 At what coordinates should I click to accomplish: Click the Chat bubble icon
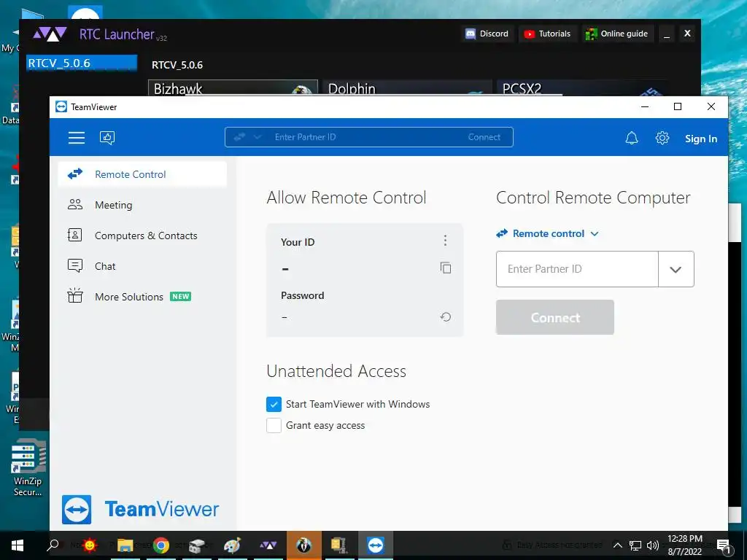[75, 265]
